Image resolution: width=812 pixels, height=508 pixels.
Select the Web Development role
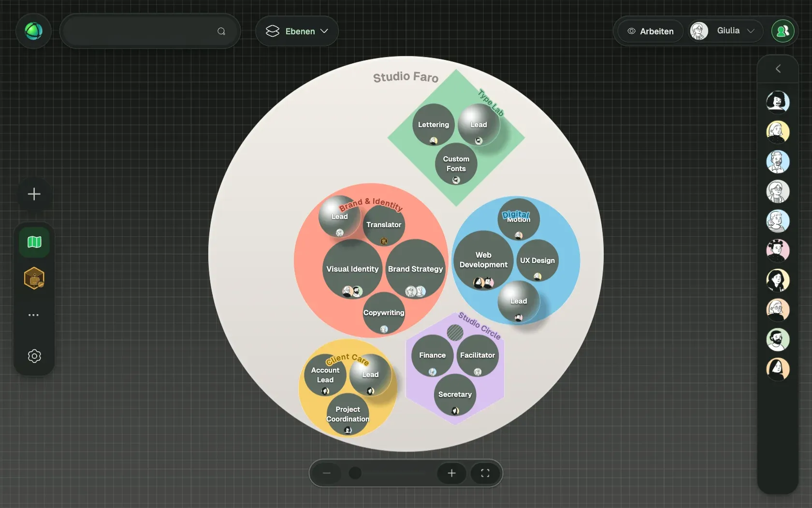tap(483, 260)
